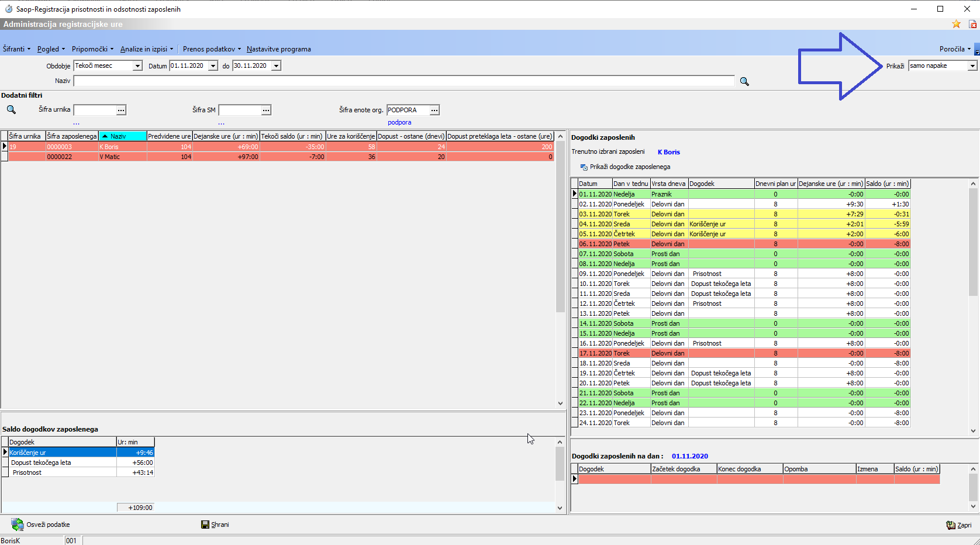
Task: Click the Vrsta dneva column header
Action: click(670, 184)
